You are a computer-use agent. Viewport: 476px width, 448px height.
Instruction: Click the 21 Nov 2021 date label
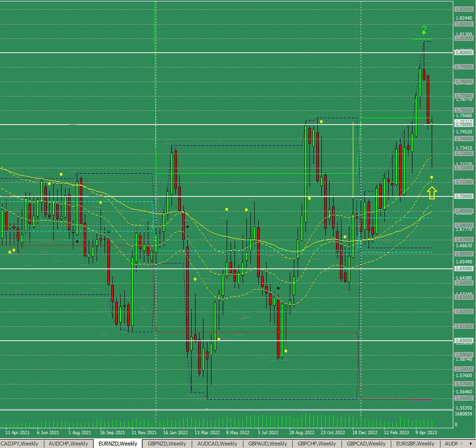coord(144,433)
